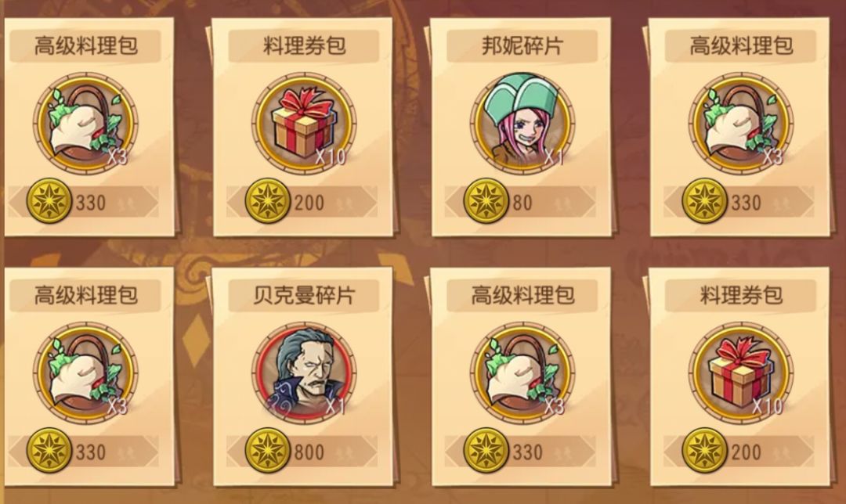The width and height of the screenshot is (846, 504).
Task: Click food bag icon right of 邦妮碎片 card
Action: 740,122
